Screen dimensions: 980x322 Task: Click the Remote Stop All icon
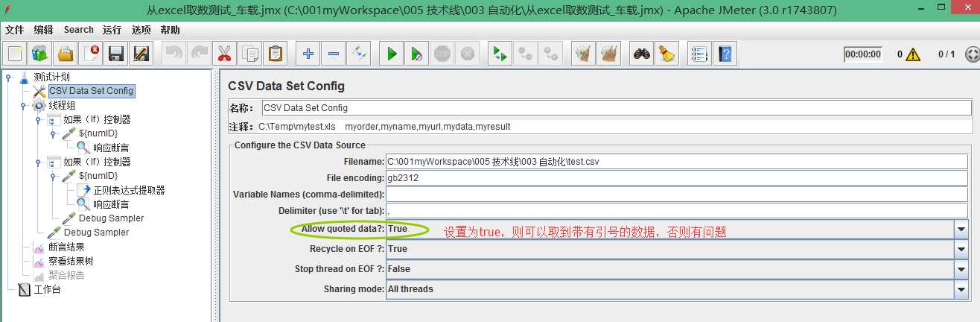[x=526, y=54]
